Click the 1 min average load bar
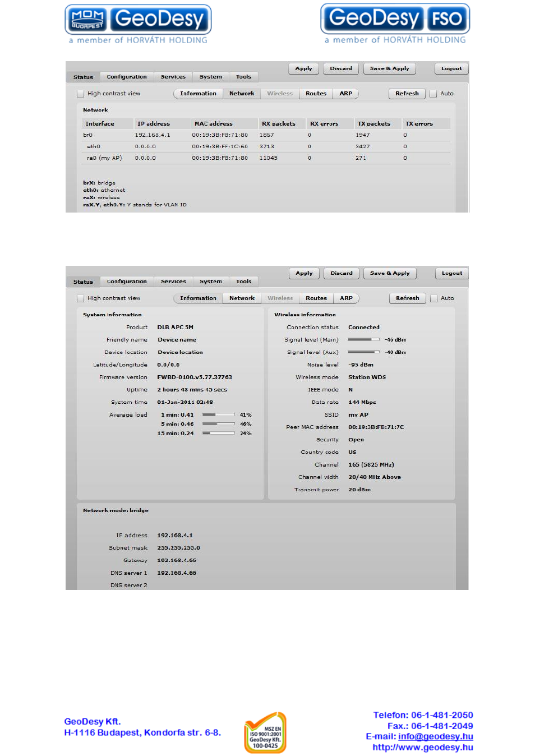 [219, 415]
